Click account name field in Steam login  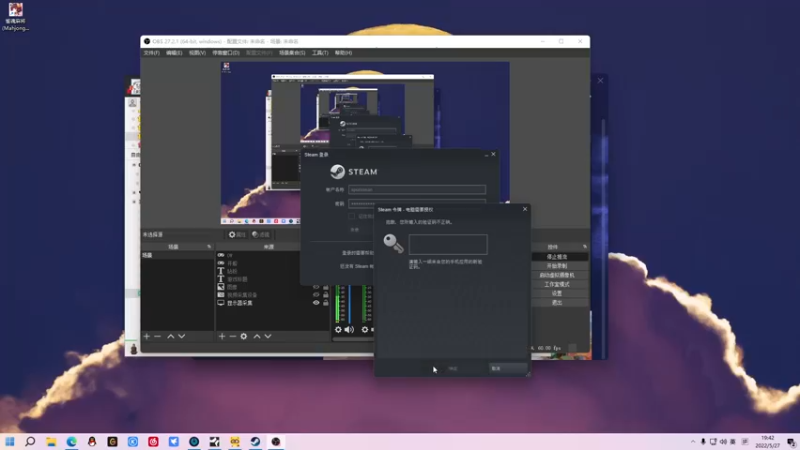coord(417,189)
